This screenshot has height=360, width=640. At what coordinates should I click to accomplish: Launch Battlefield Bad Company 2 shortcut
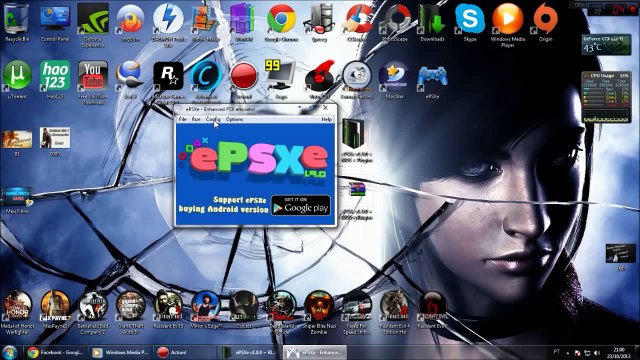(93, 312)
